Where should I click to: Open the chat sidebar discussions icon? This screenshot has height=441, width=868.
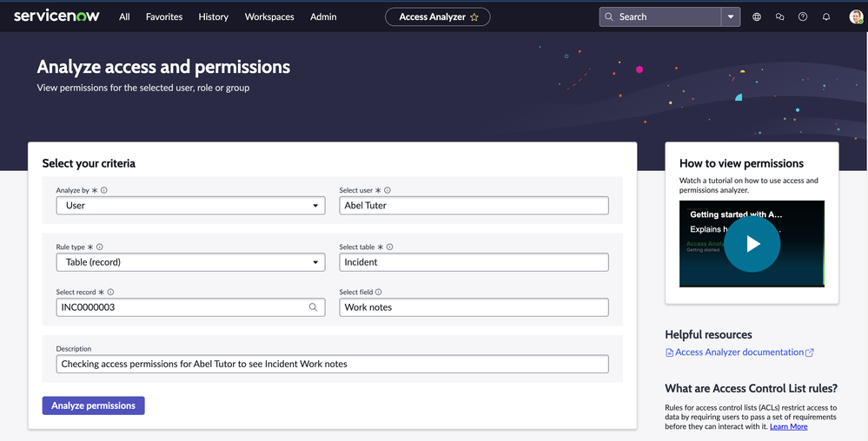[780, 16]
